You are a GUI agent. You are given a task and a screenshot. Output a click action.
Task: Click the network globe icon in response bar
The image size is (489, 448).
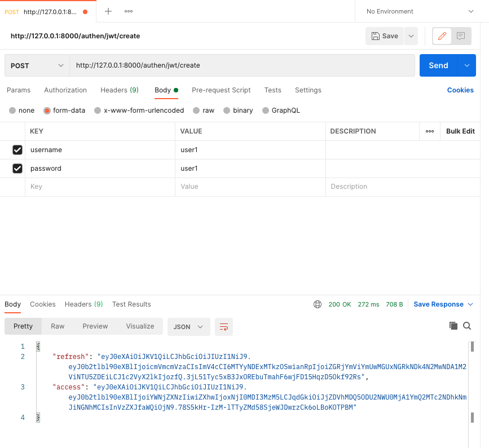pyautogui.click(x=318, y=304)
